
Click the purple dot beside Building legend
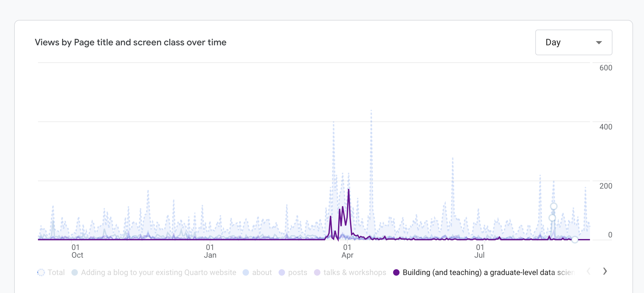pyautogui.click(x=396, y=272)
